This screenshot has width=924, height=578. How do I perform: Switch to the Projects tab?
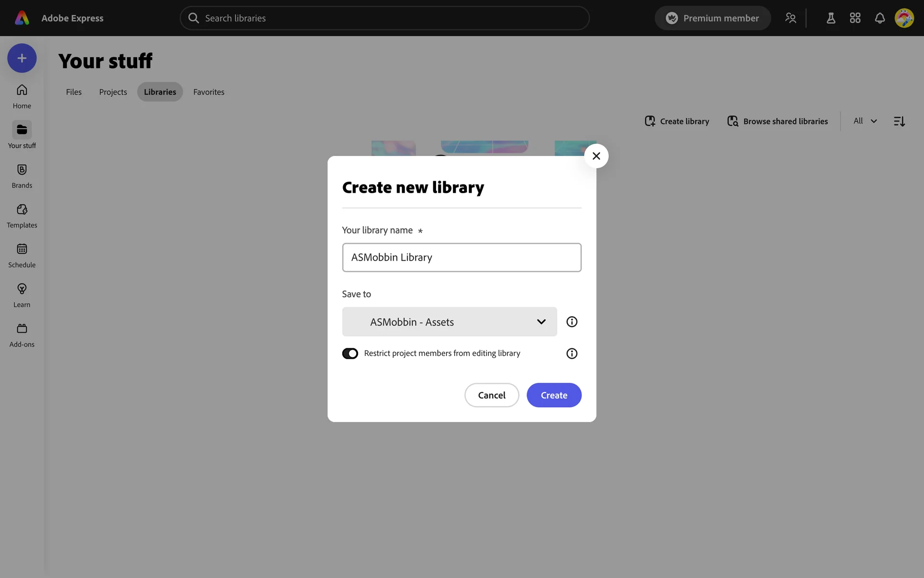pos(113,92)
